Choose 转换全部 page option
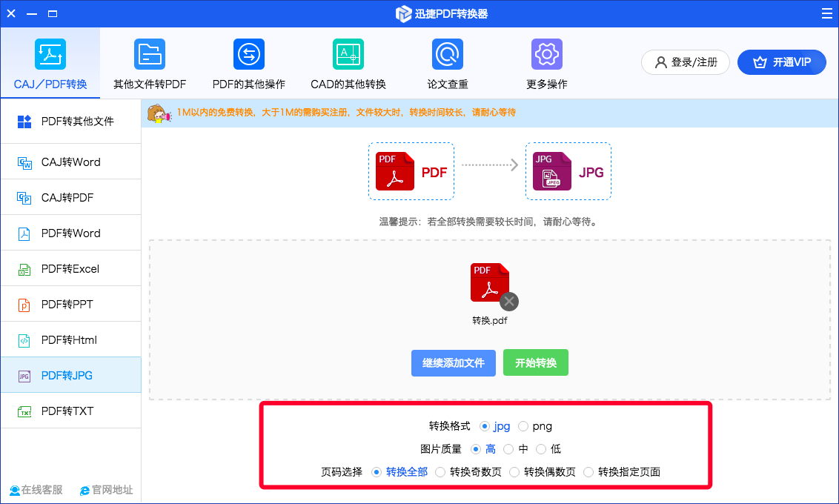This screenshot has height=504, width=839. pos(377,472)
